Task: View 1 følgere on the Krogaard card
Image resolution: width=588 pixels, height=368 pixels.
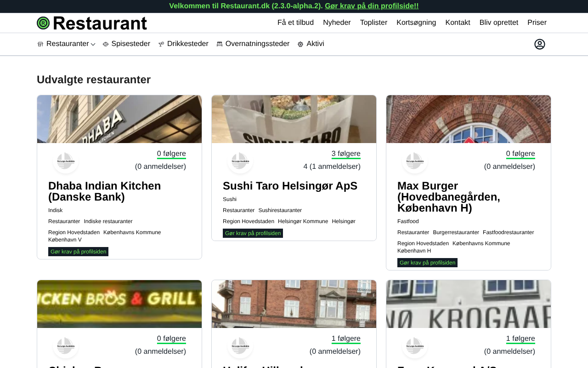Action: [x=520, y=339]
